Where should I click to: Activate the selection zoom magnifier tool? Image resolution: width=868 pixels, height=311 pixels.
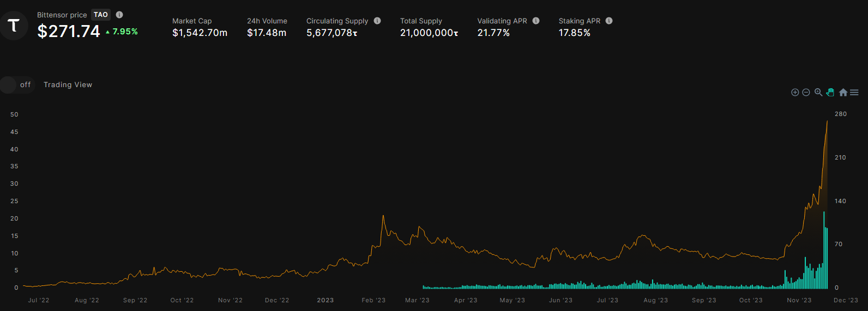818,93
